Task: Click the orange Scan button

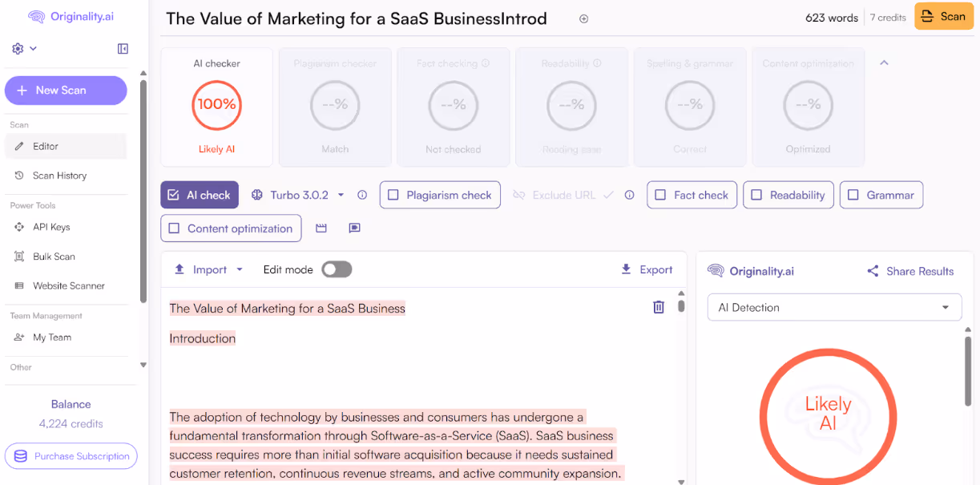Action: [x=943, y=16]
